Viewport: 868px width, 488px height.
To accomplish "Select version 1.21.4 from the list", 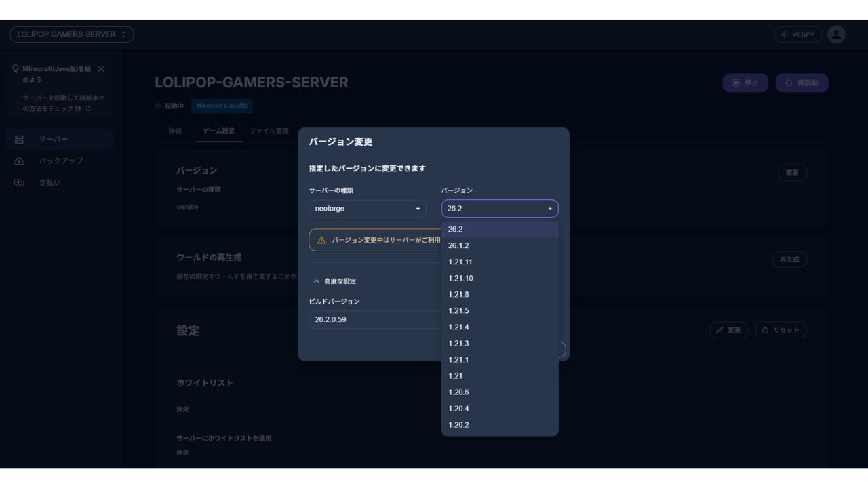I will click(x=500, y=327).
